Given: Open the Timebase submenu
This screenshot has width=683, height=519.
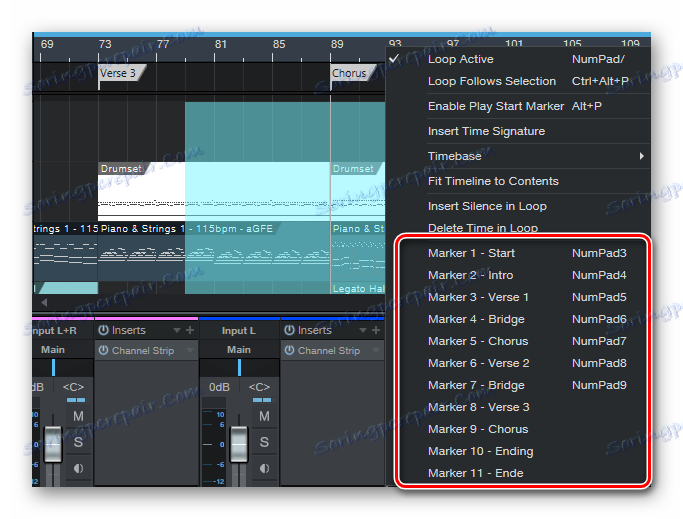Looking at the screenshot, I should coord(518,156).
